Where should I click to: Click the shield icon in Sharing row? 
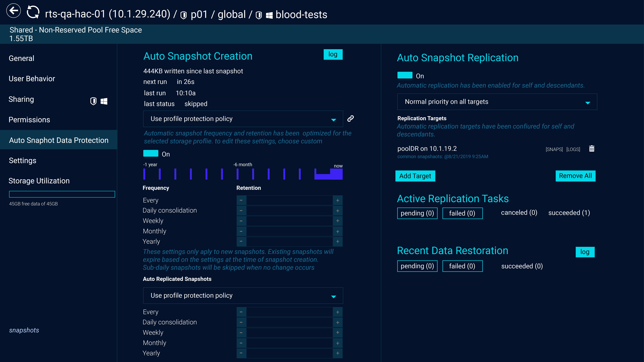[93, 101]
